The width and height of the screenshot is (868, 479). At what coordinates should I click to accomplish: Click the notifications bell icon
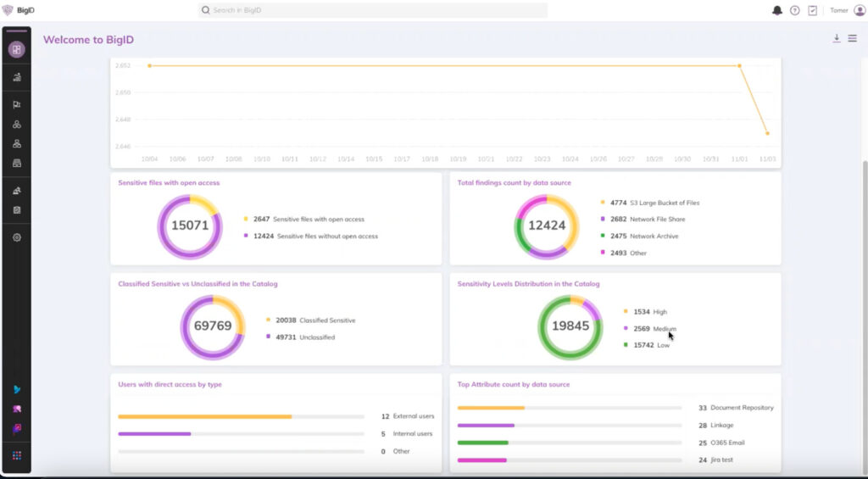coord(777,10)
